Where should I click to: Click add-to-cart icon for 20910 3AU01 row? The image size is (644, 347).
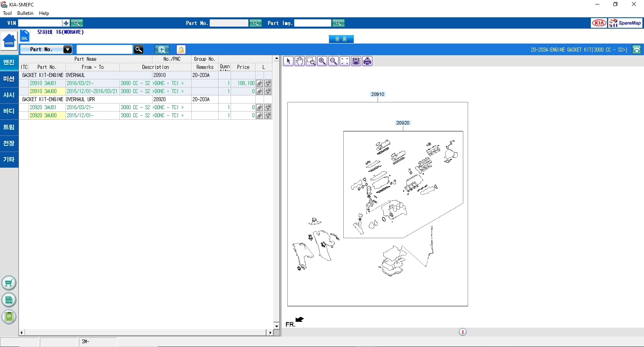[268, 83]
